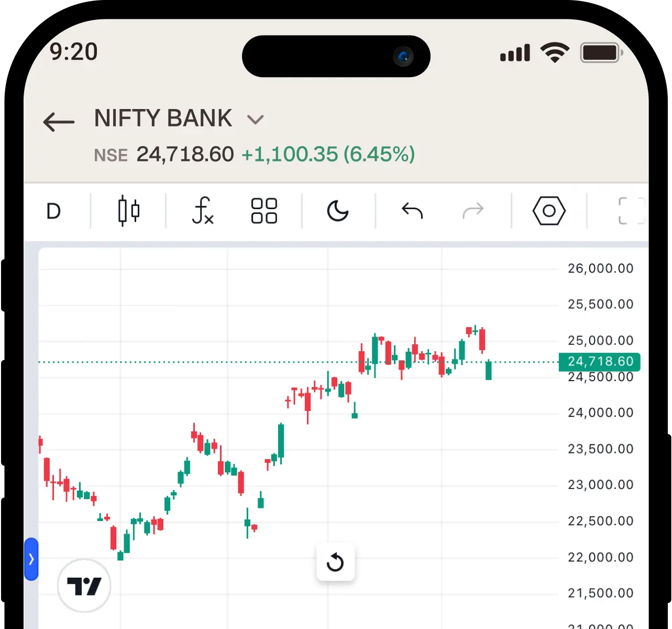The height and width of the screenshot is (629, 672).
Task: Open chart settings hexagon icon
Action: pos(549,211)
